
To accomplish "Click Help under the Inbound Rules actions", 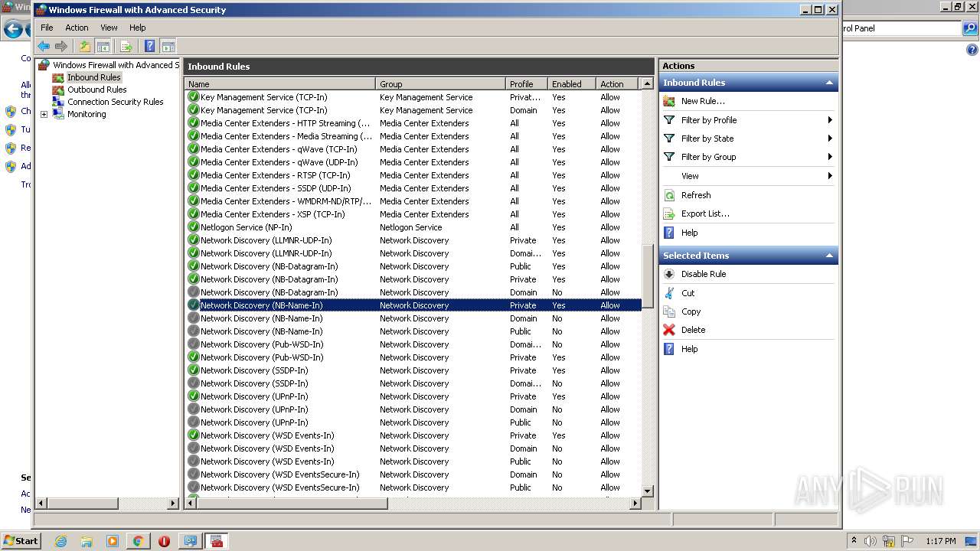I will (689, 233).
